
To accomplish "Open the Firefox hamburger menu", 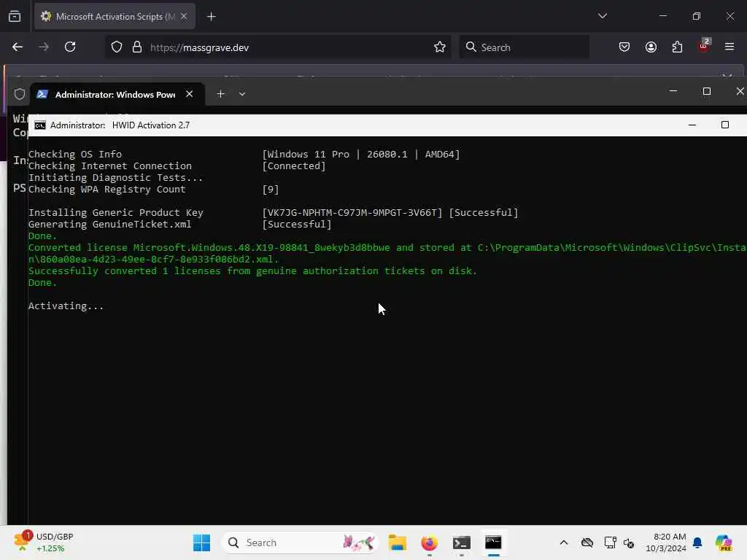I will (x=729, y=47).
